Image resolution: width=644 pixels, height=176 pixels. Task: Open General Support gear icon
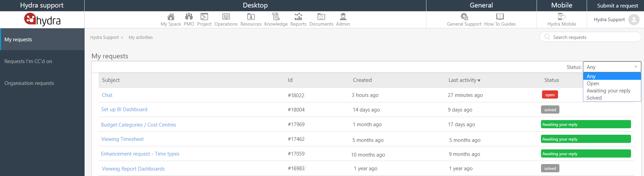click(x=464, y=16)
